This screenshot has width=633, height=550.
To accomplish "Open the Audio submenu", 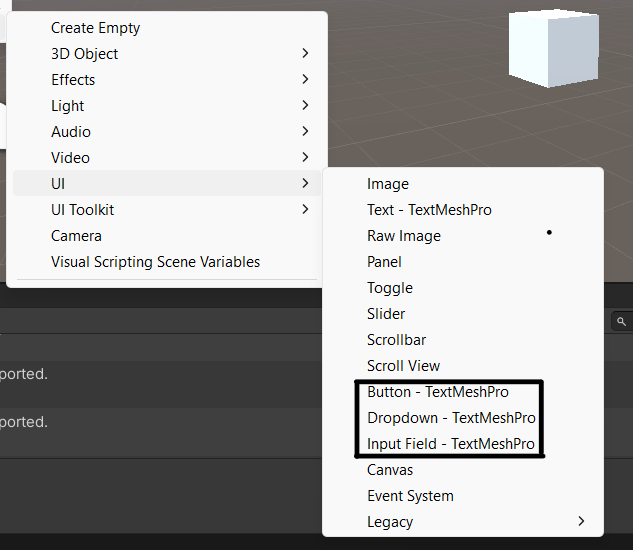I will point(71,132).
